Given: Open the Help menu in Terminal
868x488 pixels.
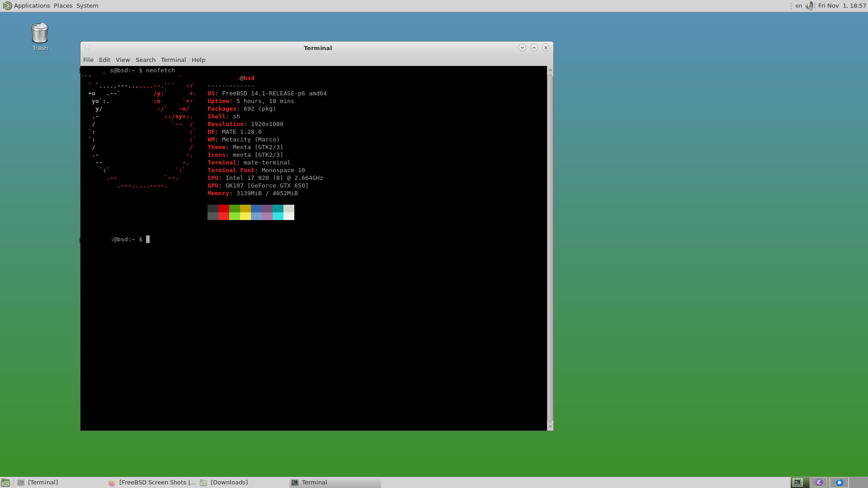Looking at the screenshot, I should tap(198, 60).
